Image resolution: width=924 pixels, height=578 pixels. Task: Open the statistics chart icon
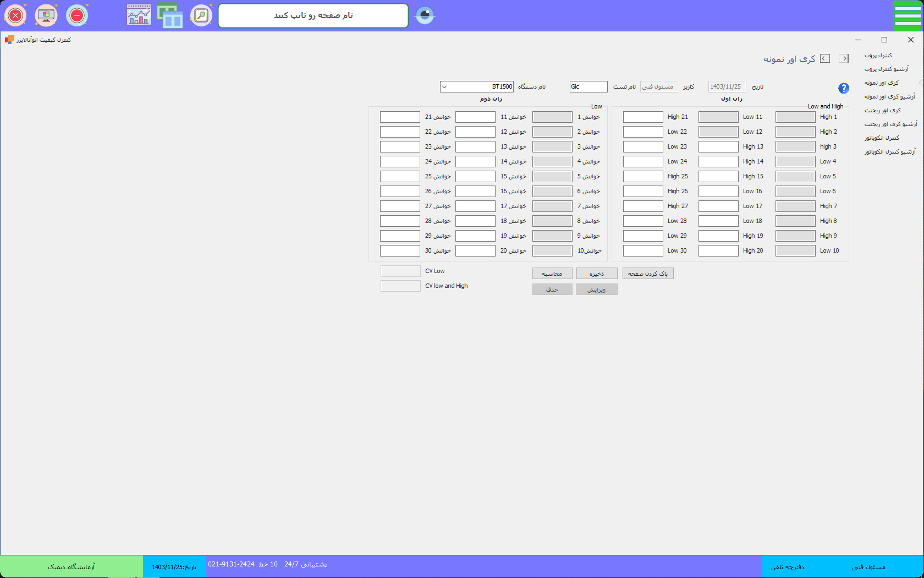[x=139, y=15]
